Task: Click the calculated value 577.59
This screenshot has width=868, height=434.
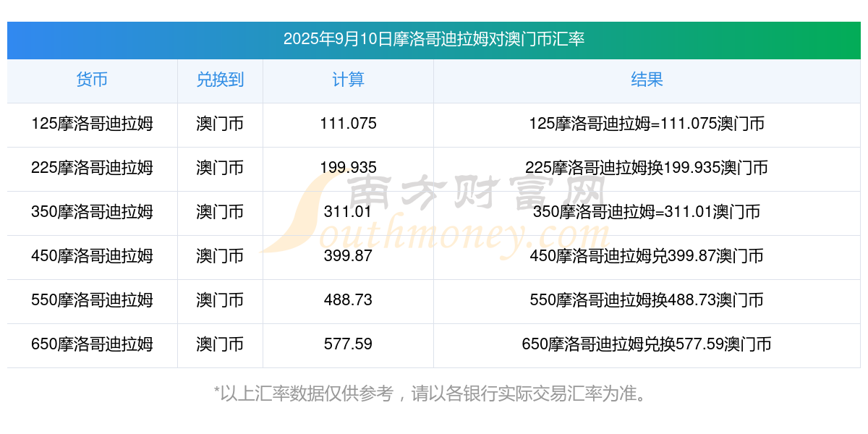Action: tap(348, 344)
